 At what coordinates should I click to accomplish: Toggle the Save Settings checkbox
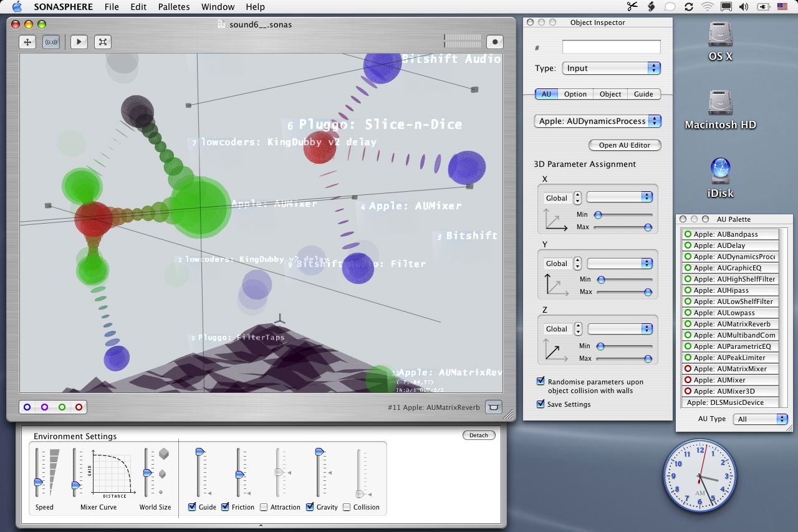(x=541, y=404)
